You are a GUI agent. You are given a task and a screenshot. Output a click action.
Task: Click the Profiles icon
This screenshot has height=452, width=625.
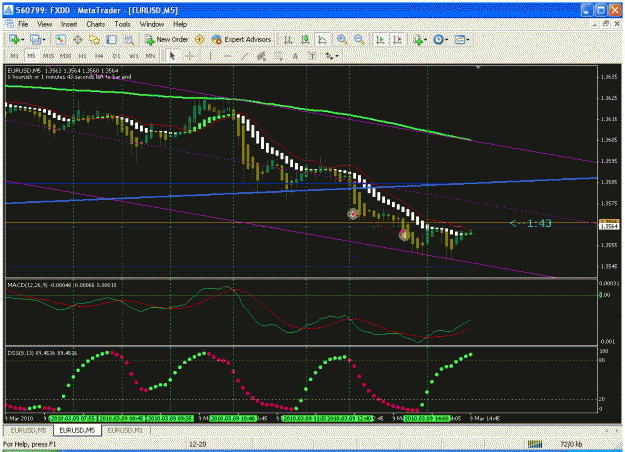point(35,39)
